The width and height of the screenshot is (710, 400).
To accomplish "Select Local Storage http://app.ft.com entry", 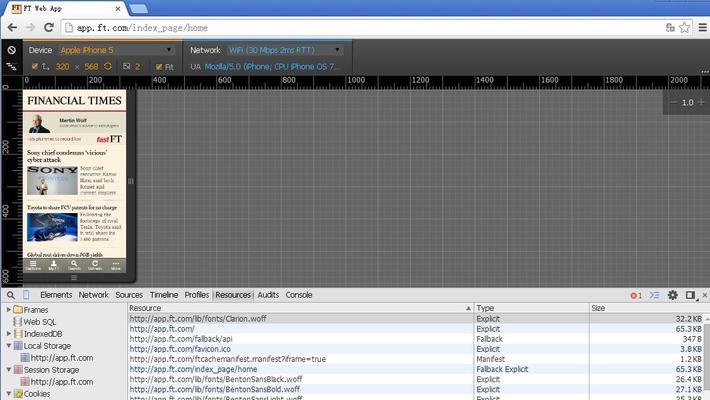I will tap(62, 358).
